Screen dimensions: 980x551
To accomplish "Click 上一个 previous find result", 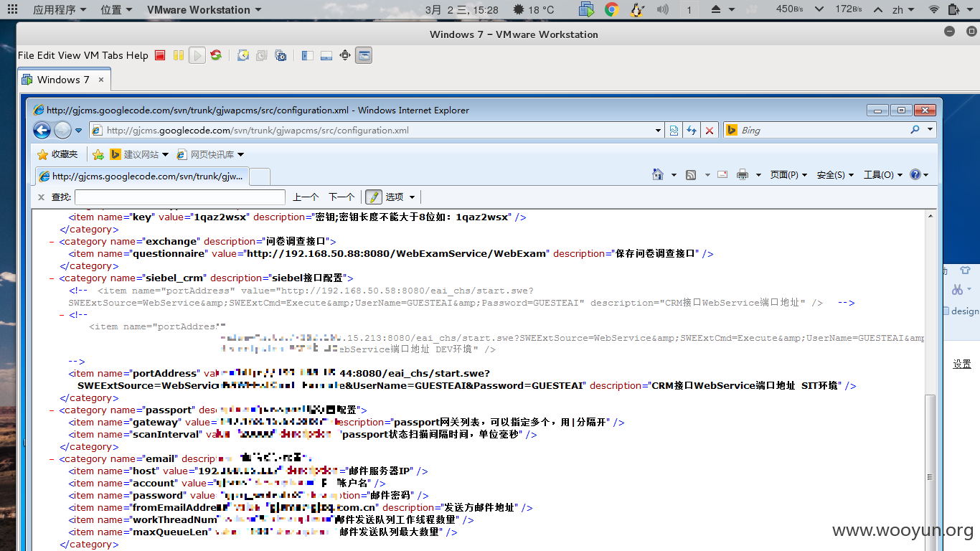I will pos(306,197).
